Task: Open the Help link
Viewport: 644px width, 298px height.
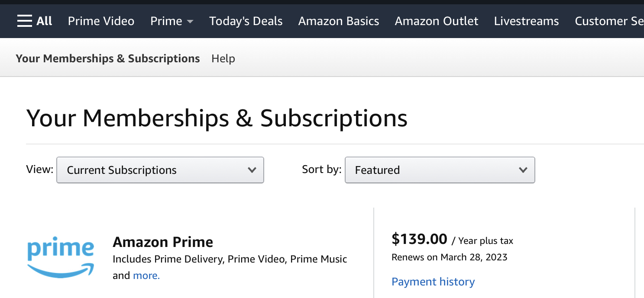Action: [x=223, y=58]
